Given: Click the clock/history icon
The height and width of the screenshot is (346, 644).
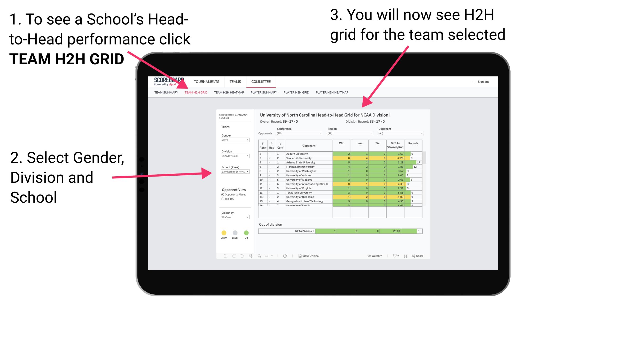Looking at the screenshot, I should 285,256.
